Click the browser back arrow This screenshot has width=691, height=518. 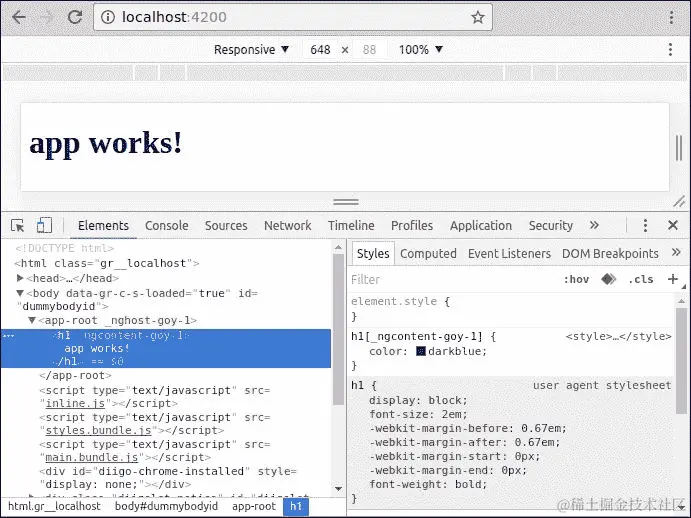click(x=19, y=17)
